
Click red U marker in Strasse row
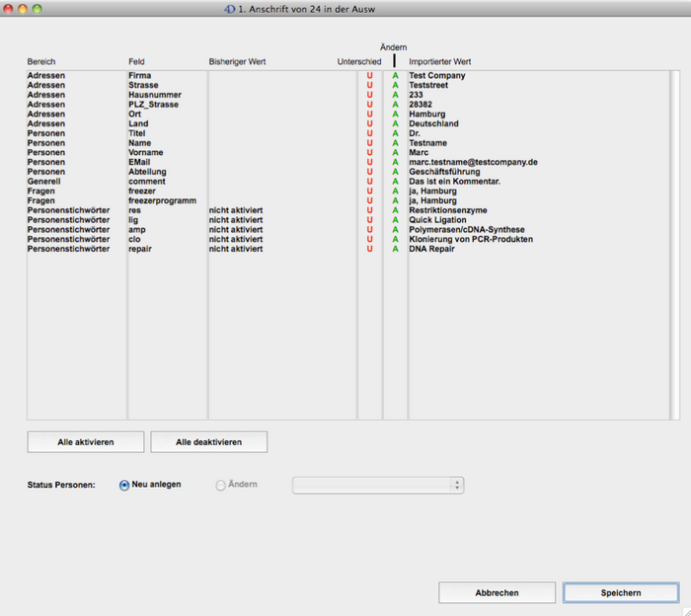[369, 86]
